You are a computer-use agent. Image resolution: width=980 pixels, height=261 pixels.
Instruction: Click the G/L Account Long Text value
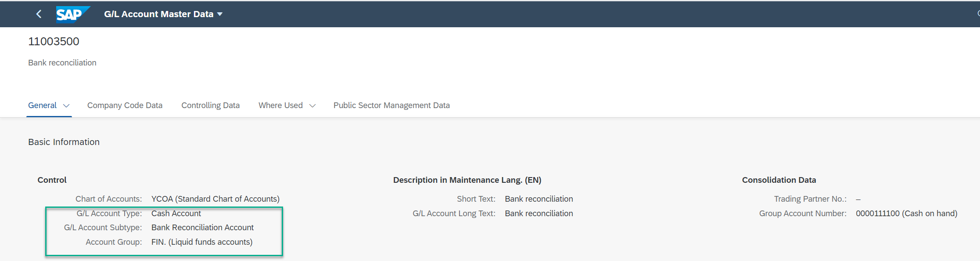point(539,214)
